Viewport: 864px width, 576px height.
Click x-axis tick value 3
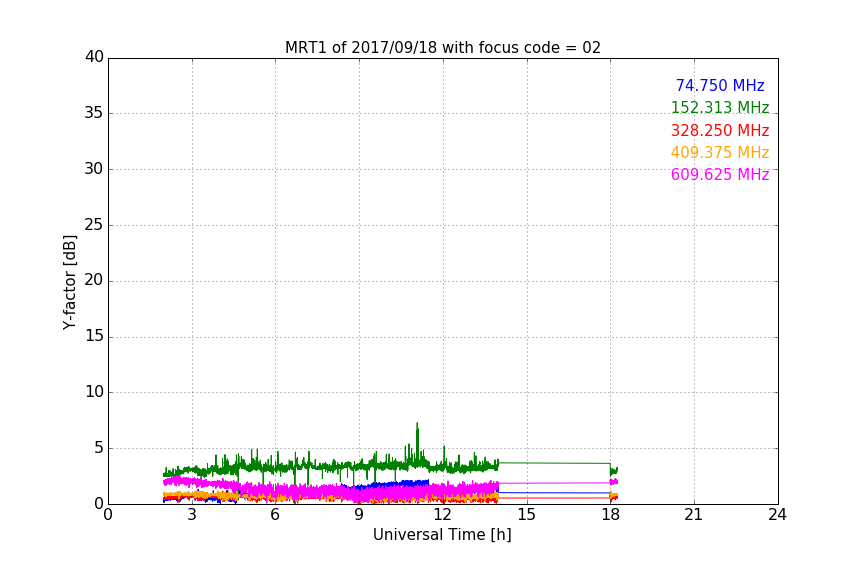[x=192, y=515]
